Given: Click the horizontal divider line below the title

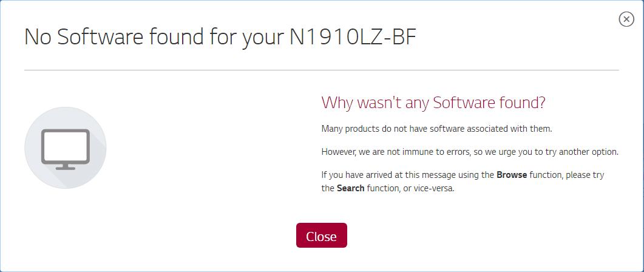Looking at the screenshot, I should (x=322, y=70).
